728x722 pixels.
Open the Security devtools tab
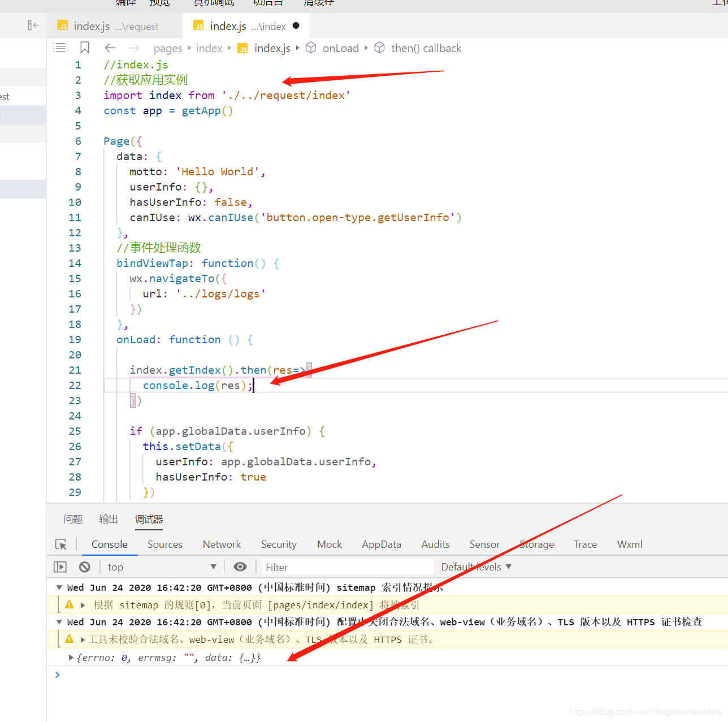click(279, 544)
